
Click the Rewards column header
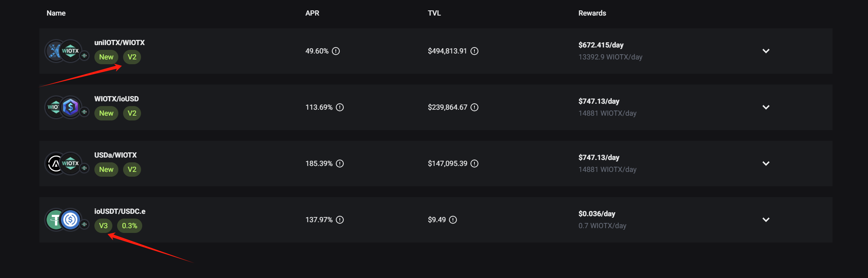click(x=592, y=13)
